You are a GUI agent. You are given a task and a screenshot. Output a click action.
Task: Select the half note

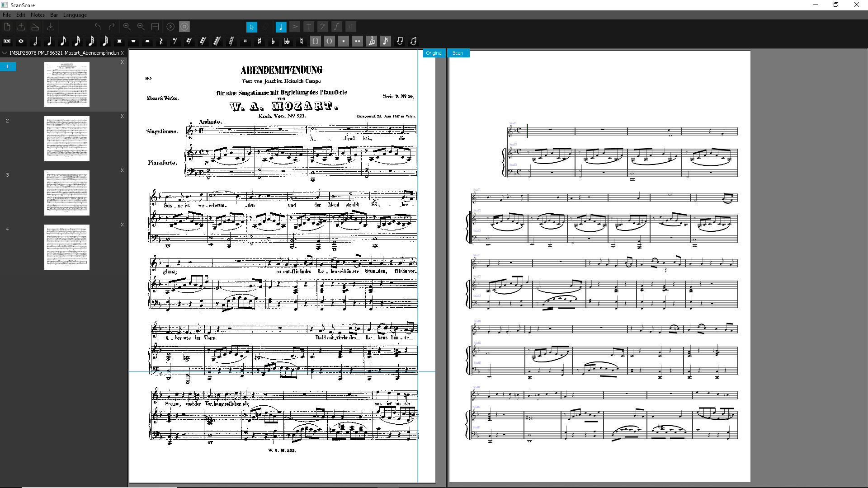tap(35, 41)
